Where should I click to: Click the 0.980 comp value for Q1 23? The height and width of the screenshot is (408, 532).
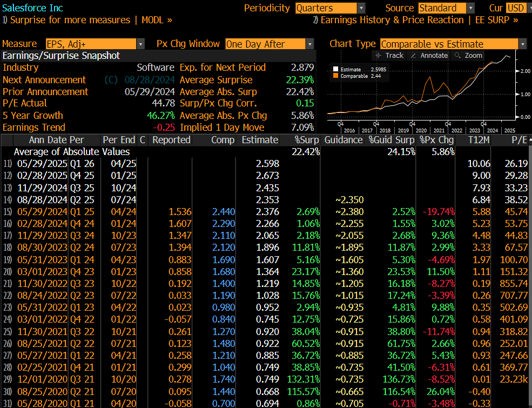tap(224, 307)
